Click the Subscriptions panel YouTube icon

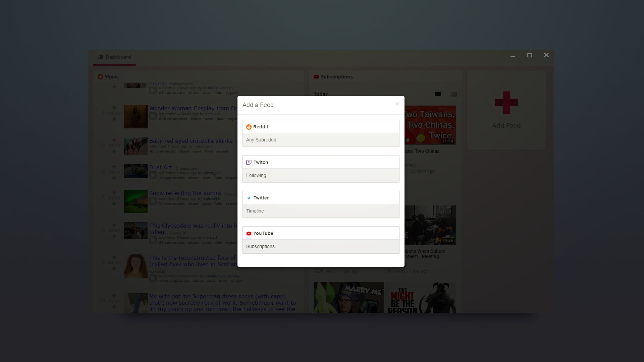pos(316,77)
